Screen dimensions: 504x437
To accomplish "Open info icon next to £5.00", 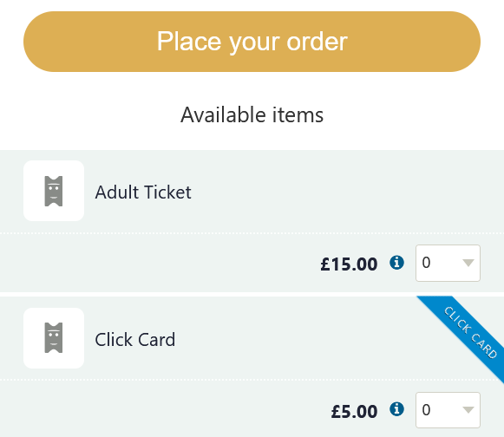I will click(x=396, y=409).
